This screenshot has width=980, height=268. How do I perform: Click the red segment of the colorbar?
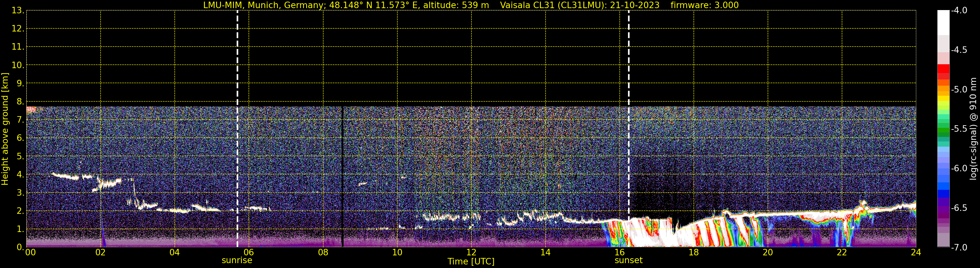944,69
